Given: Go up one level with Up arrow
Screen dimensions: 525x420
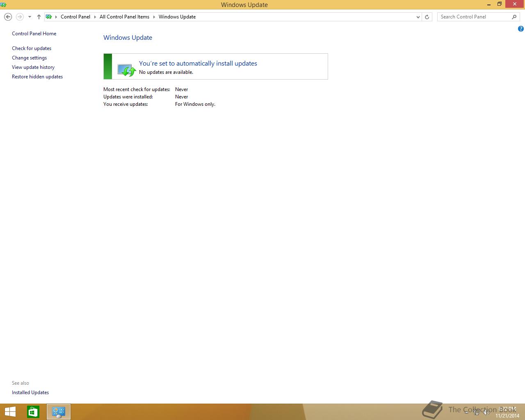Looking at the screenshot, I should click(x=39, y=17).
